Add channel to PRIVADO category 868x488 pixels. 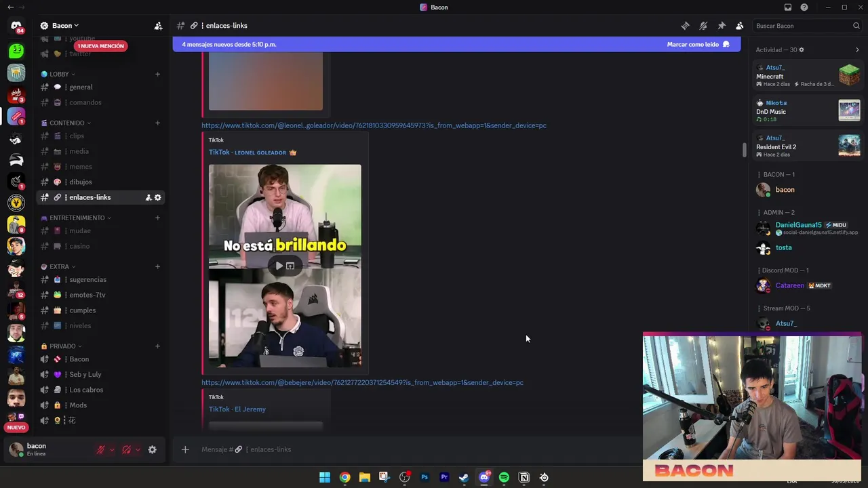click(x=157, y=346)
